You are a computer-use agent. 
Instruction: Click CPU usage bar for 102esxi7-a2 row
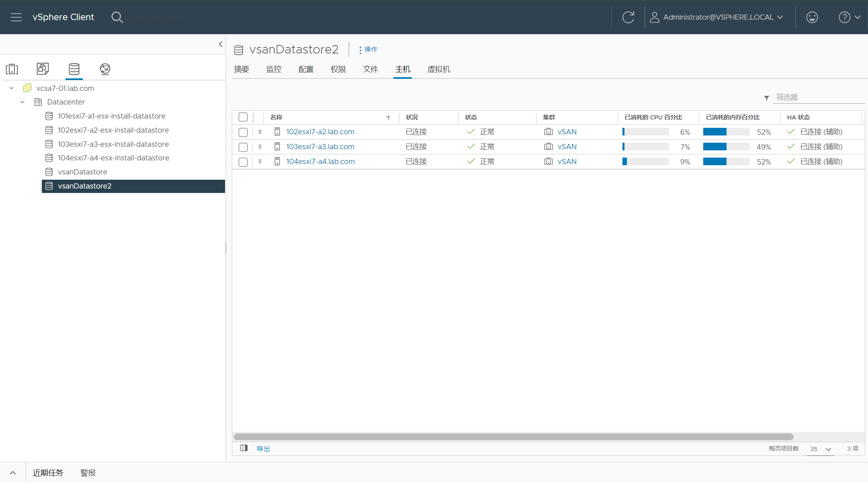point(645,132)
